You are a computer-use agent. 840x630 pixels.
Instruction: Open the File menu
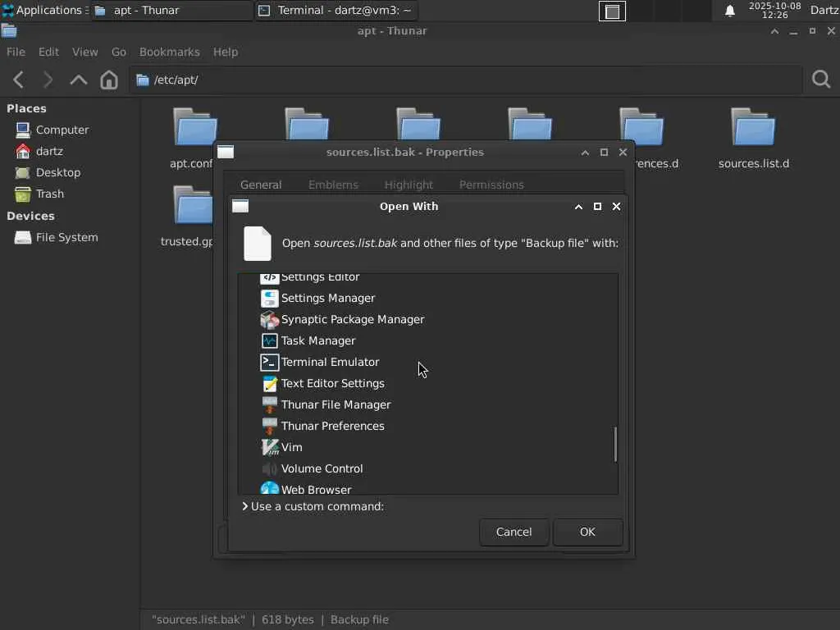click(x=16, y=52)
